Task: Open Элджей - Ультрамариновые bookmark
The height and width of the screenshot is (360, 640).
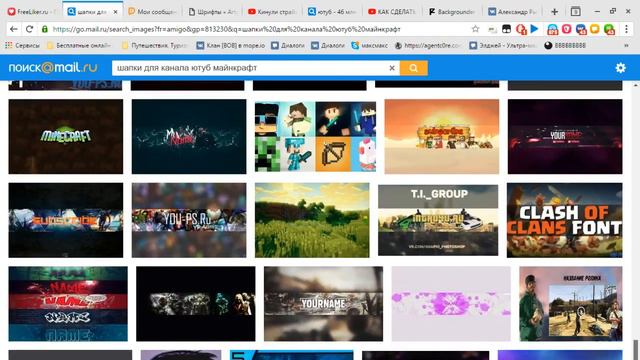Action: click(x=503, y=45)
